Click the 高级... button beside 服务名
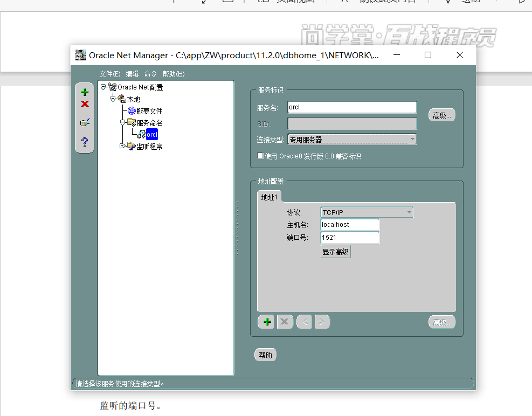Viewport: 532px width, 416px height. (442, 115)
